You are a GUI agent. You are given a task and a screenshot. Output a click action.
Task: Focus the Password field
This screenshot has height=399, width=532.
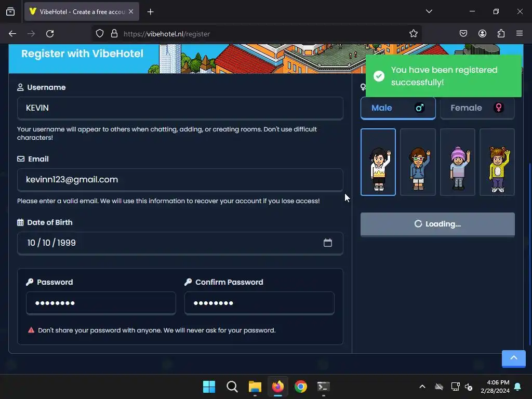coord(101,303)
